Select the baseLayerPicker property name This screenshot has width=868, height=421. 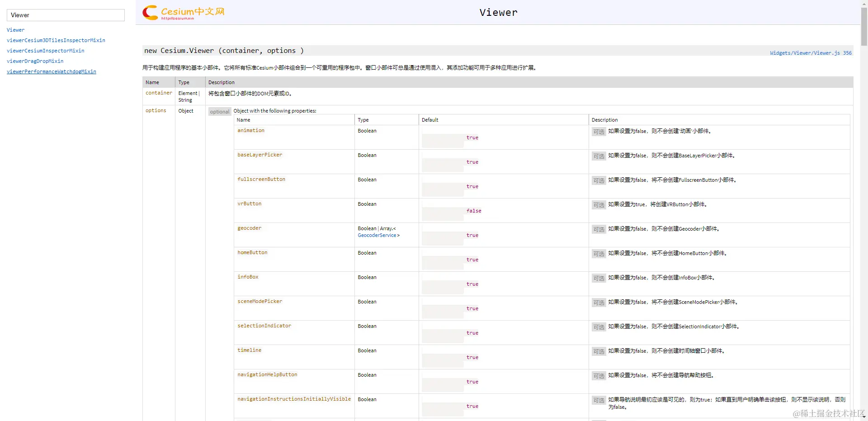point(260,155)
